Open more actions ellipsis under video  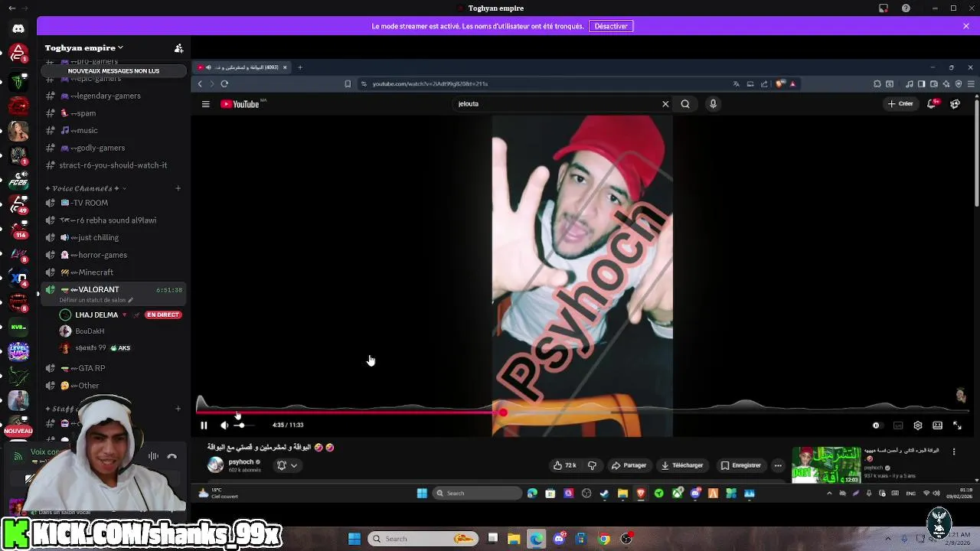778,465
